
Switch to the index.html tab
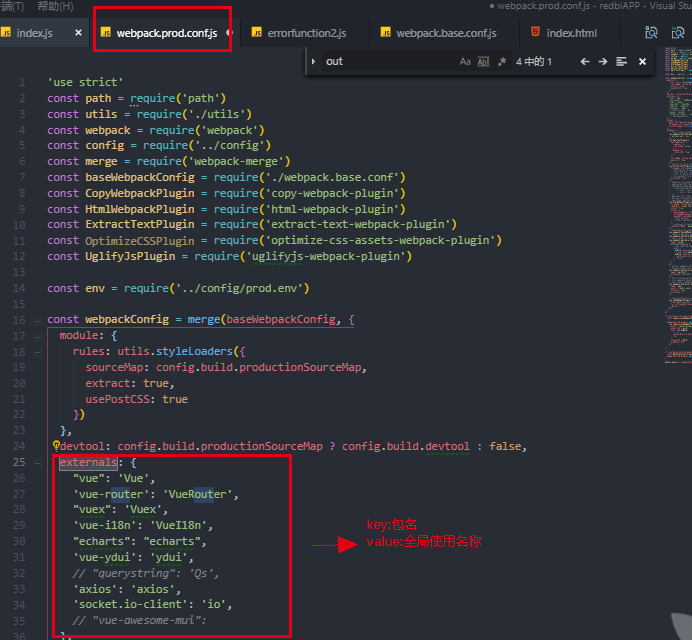pos(572,33)
